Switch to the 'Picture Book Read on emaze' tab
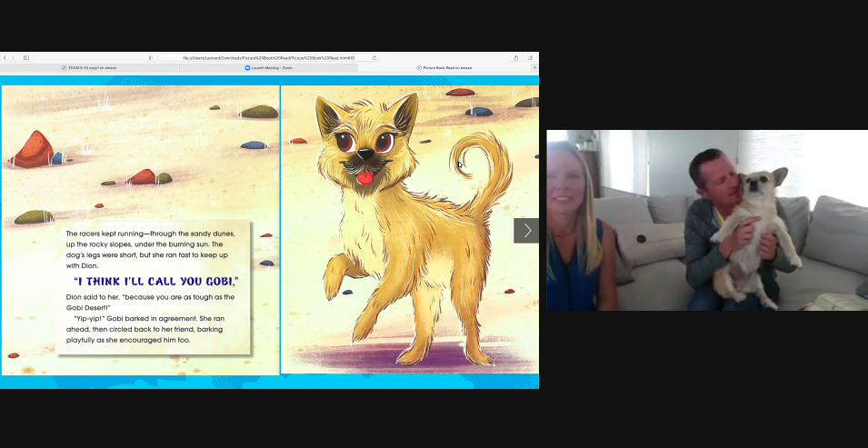868x448 pixels. [444, 67]
